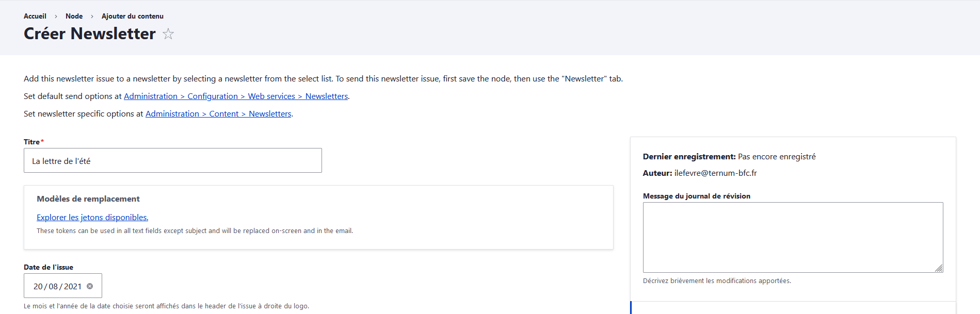Focus the Titre text field
Image resolution: width=980 pixels, height=314 pixels.
[x=172, y=161]
